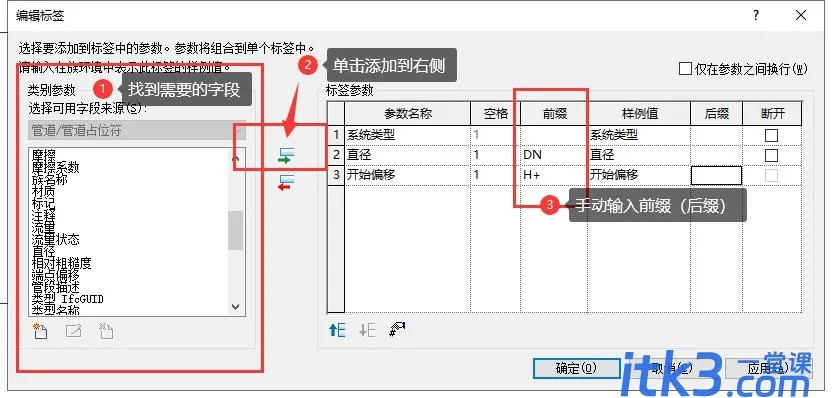
Task: Enable 仅在参数之间换行 checkbox
Action: [686, 68]
